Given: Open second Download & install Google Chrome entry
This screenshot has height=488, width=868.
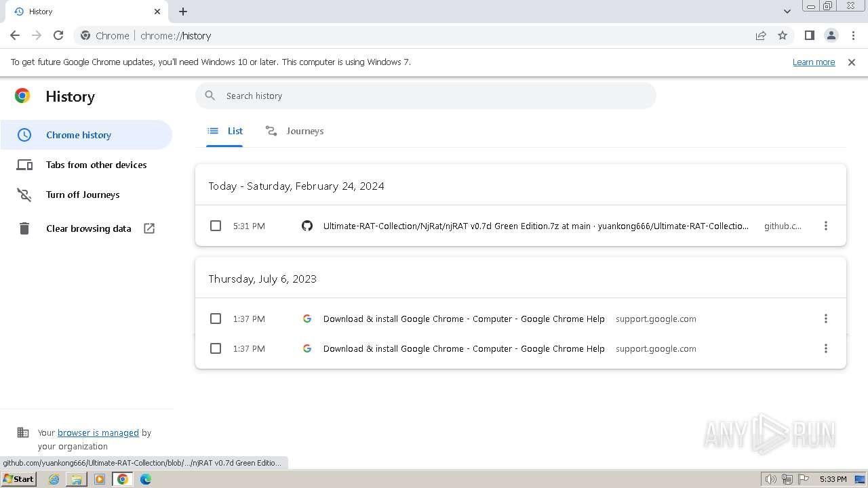Looking at the screenshot, I should point(464,348).
